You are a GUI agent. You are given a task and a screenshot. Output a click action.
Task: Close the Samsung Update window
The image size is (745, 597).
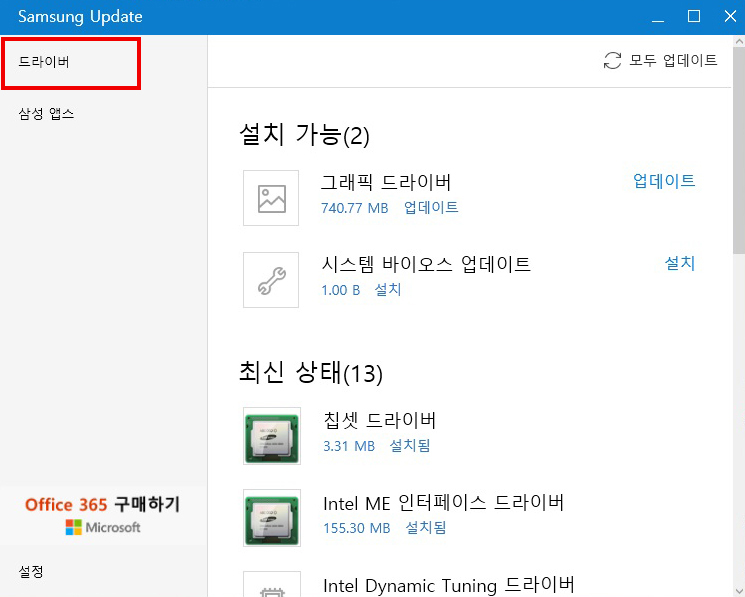730,17
